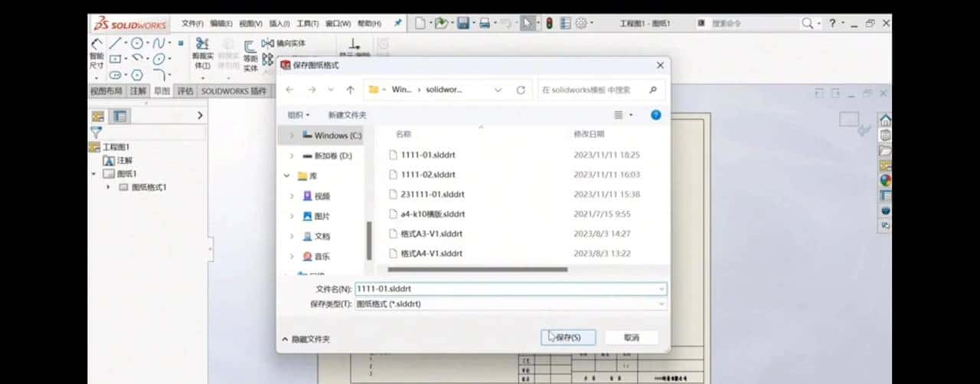Click the blue help icon in dialog
980x384 pixels.
pos(655,115)
